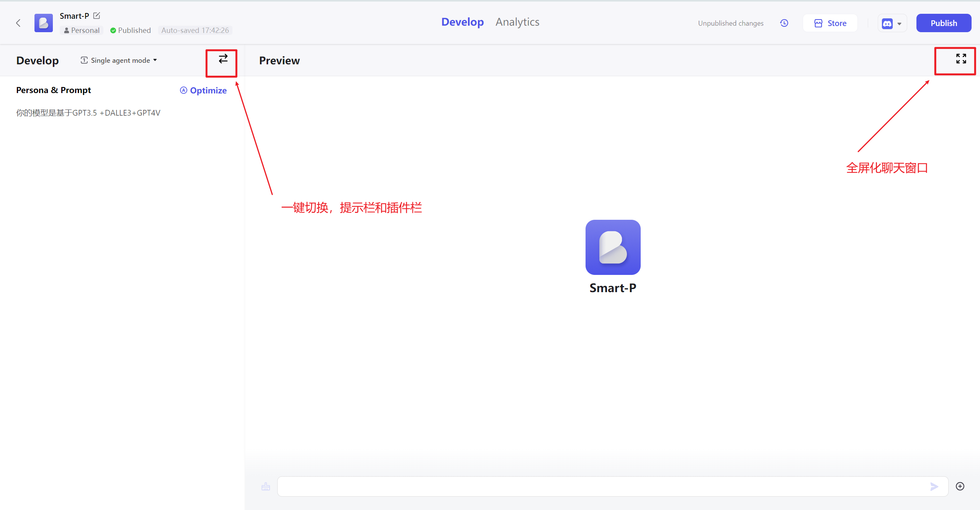Optimize the persona prompt

[203, 90]
